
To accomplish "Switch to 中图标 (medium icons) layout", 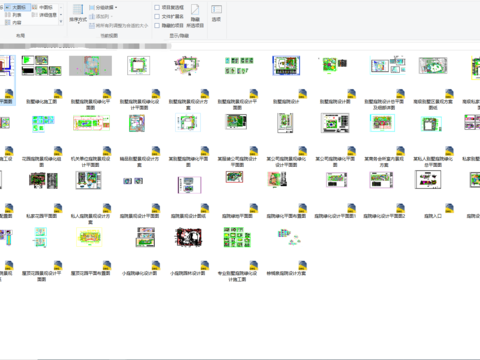I will point(43,7).
